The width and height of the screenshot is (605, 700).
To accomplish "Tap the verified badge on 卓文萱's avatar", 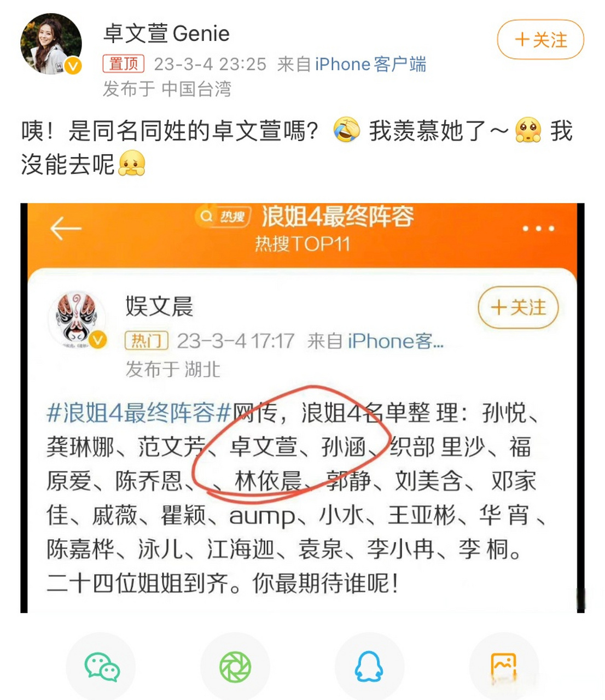I will click(73, 66).
